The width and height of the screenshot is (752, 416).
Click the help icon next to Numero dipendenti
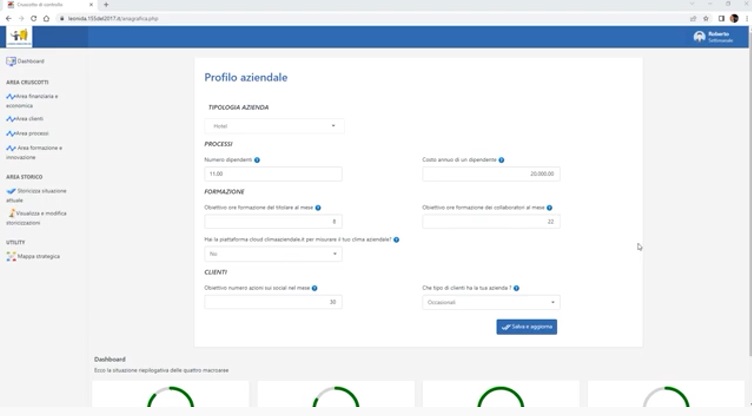tap(257, 160)
